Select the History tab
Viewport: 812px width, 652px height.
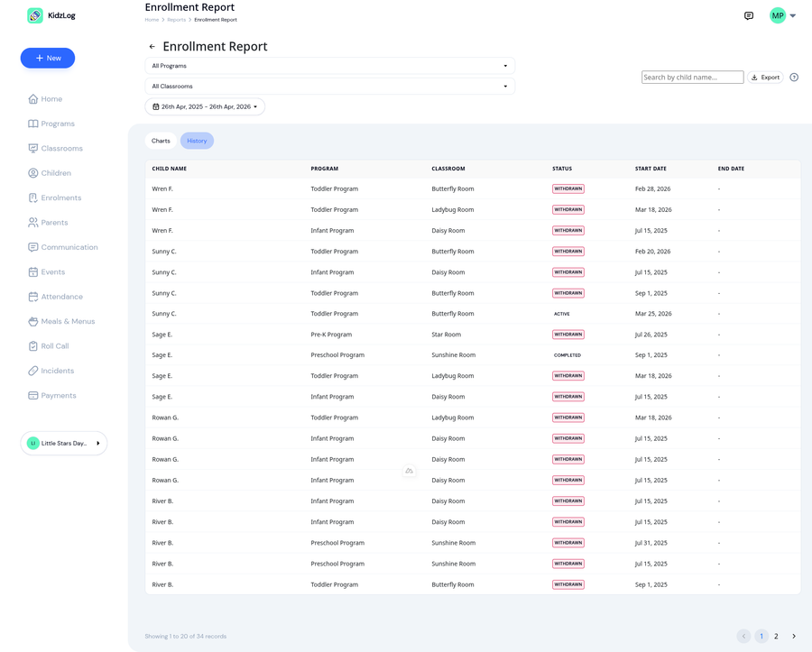pyautogui.click(x=197, y=141)
